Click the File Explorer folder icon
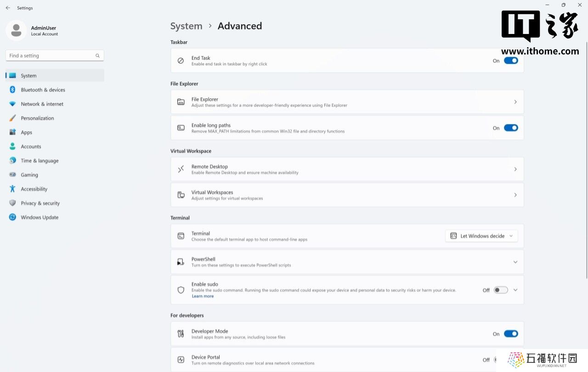Image resolution: width=588 pixels, height=372 pixels. [181, 102]
